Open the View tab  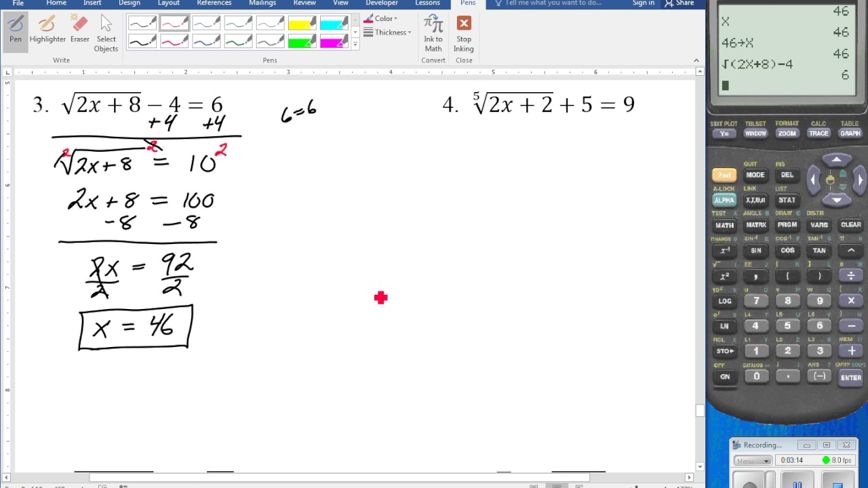pos(341,3)
